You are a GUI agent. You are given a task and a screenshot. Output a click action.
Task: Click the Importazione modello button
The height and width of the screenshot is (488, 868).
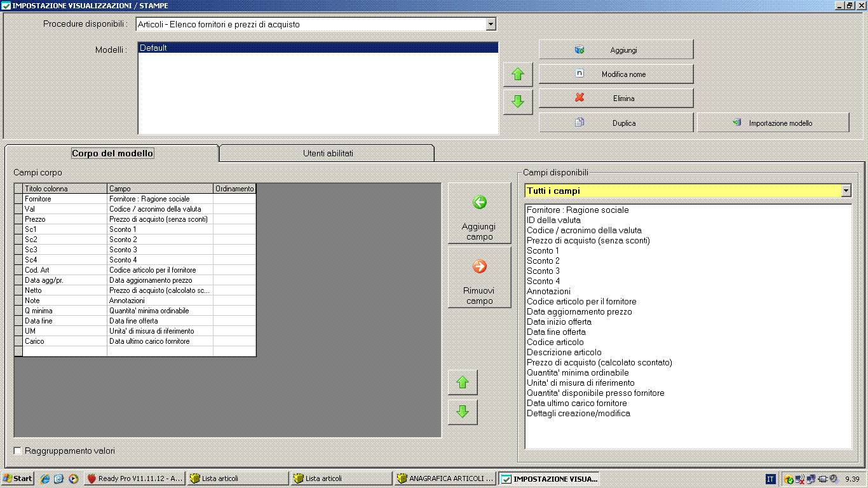point(773,123)
